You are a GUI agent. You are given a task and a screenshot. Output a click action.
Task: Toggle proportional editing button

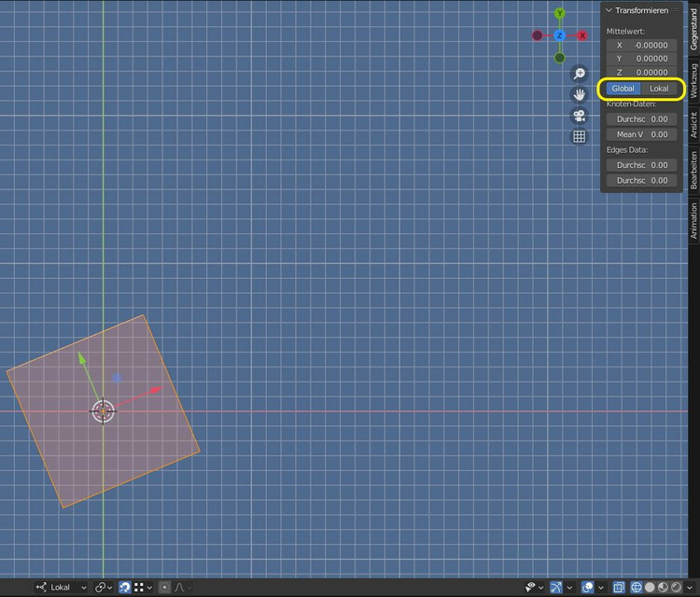point(165,588)
